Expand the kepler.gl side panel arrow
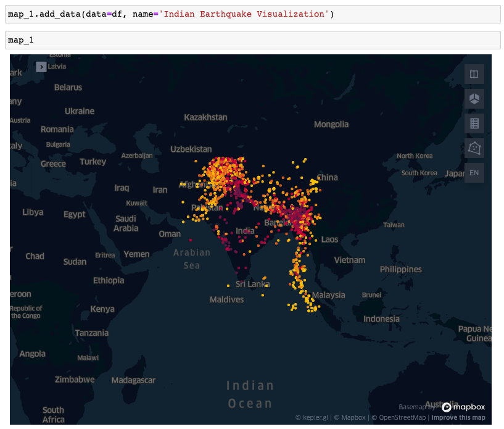This screenshot has height=429, width=504. [41, 67]
